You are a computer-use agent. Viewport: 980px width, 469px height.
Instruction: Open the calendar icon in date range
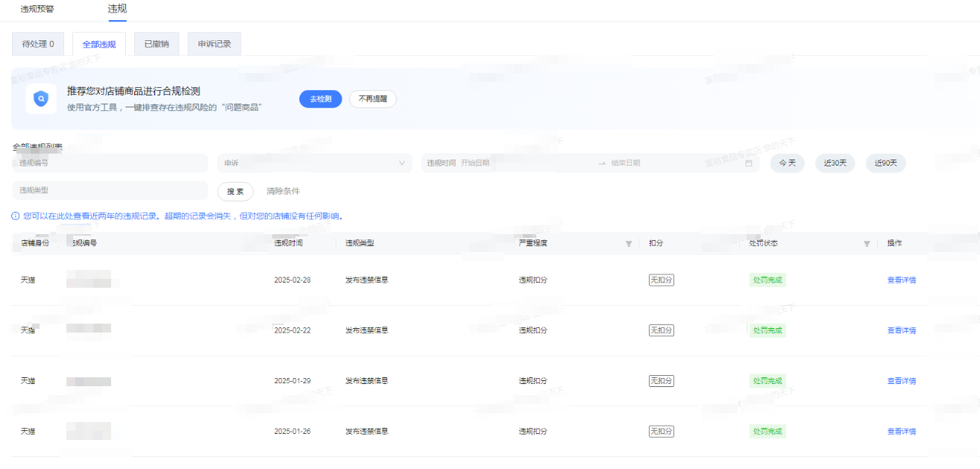[749, 163]
